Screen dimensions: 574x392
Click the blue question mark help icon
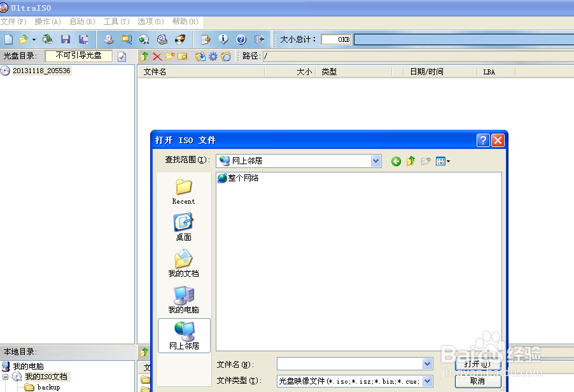pyautogui.click(x=241, y=39)
